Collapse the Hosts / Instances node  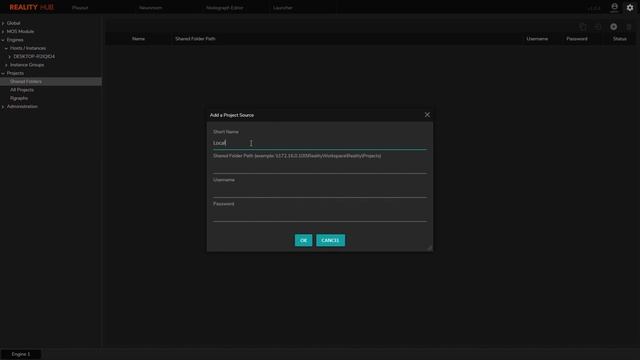(x=6, y=48)
